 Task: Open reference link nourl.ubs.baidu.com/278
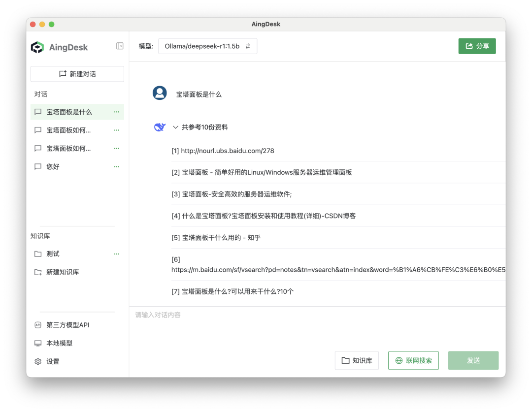[227, 151]
